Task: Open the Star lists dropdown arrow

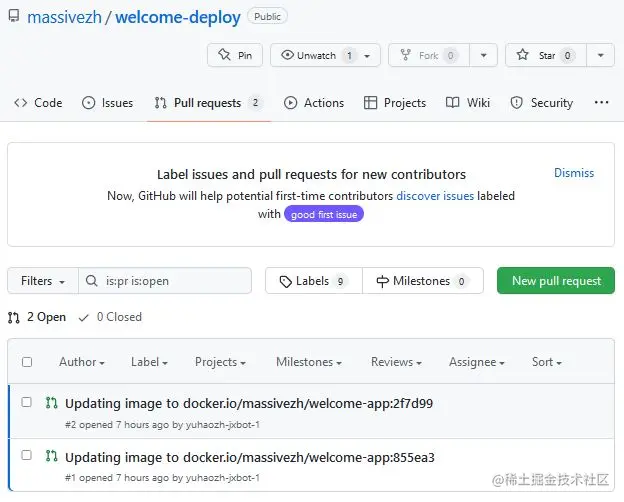Action: [x=601, y=55]
